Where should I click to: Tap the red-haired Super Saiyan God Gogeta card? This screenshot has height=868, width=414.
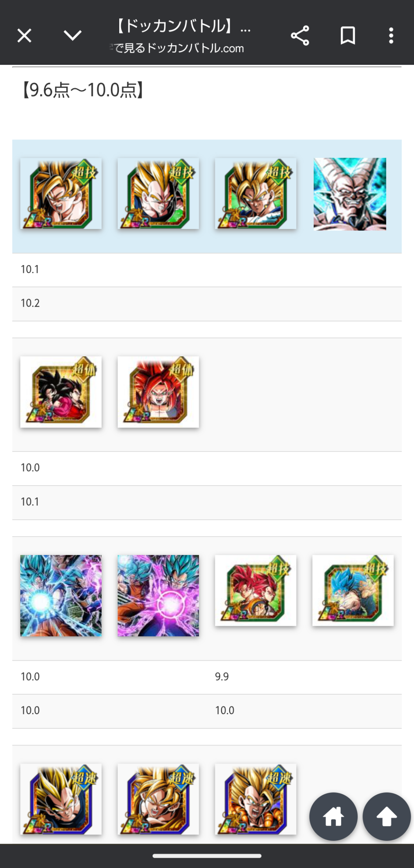[256, 590]
